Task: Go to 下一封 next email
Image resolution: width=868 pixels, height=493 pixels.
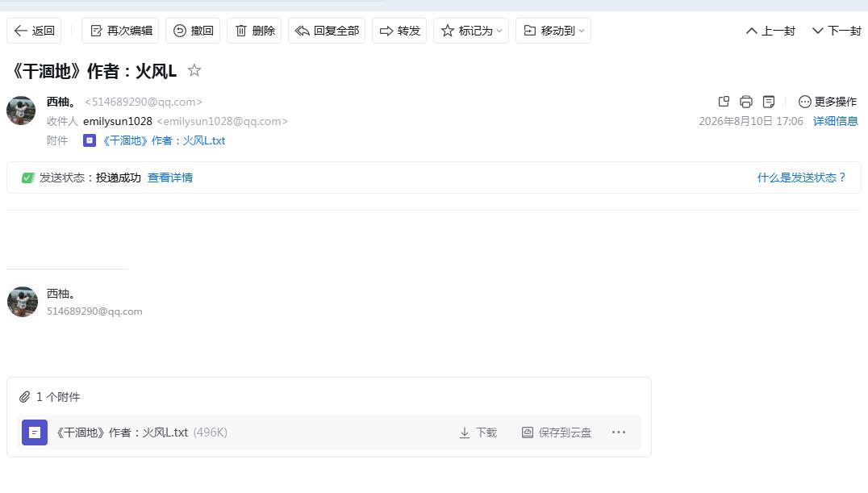Action: (837, 31)
